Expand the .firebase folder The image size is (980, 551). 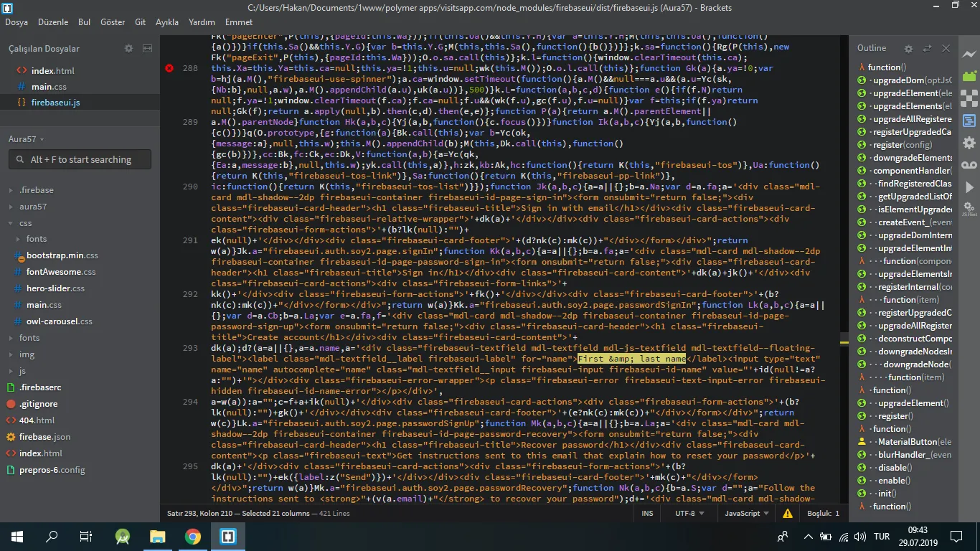pos(37,190)
